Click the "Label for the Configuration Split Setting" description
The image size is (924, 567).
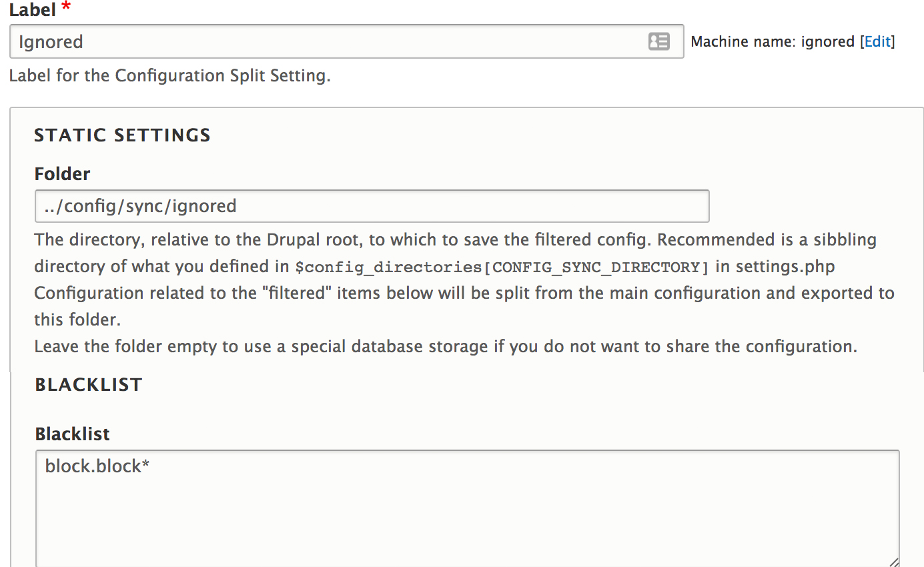[169, 75]
